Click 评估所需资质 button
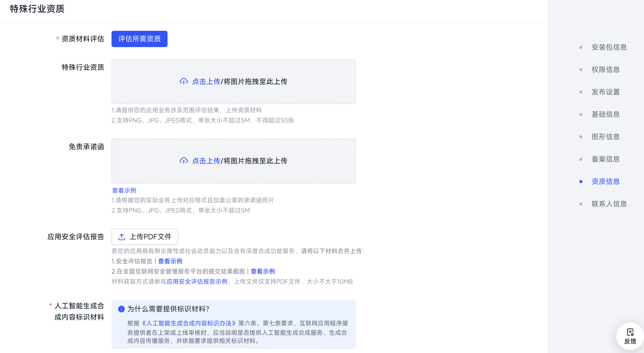Image resolution: width=644 pixels, height=353 pixels. point(139,39)
